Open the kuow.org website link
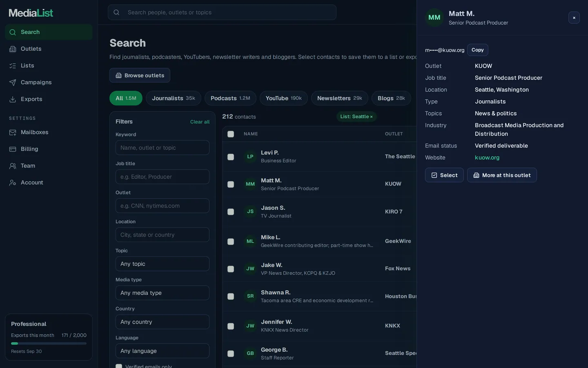Viewport: 588px width, 368px height. [x=487, y=157]
